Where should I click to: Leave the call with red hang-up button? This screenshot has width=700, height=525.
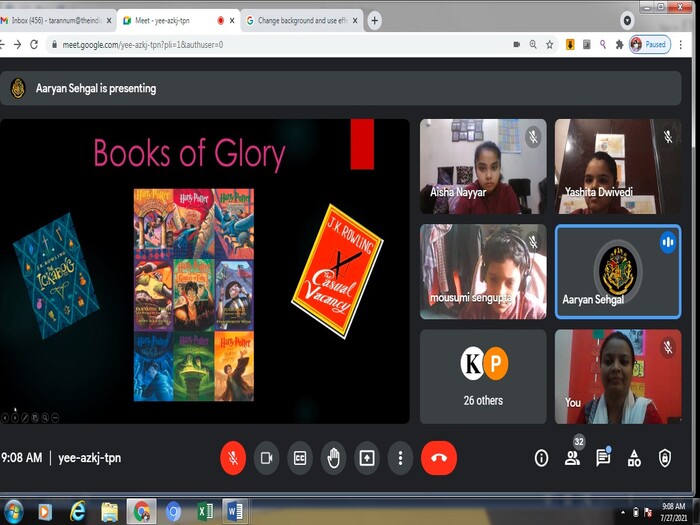coord(439,458)
